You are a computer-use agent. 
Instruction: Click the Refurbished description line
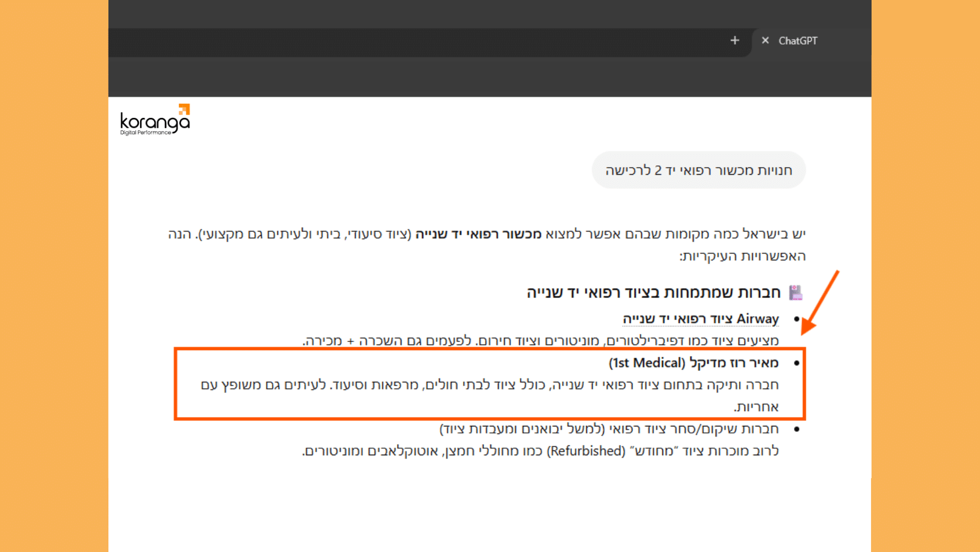540,451
